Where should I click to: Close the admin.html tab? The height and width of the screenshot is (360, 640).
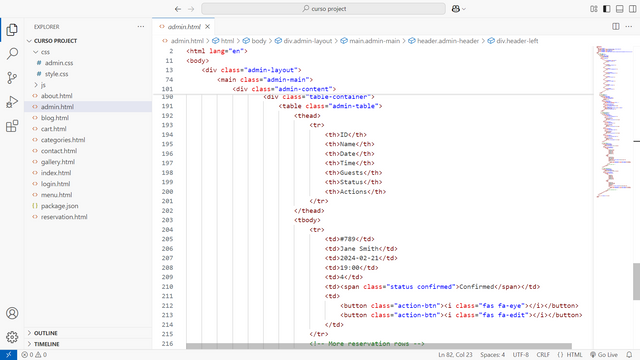207,27
